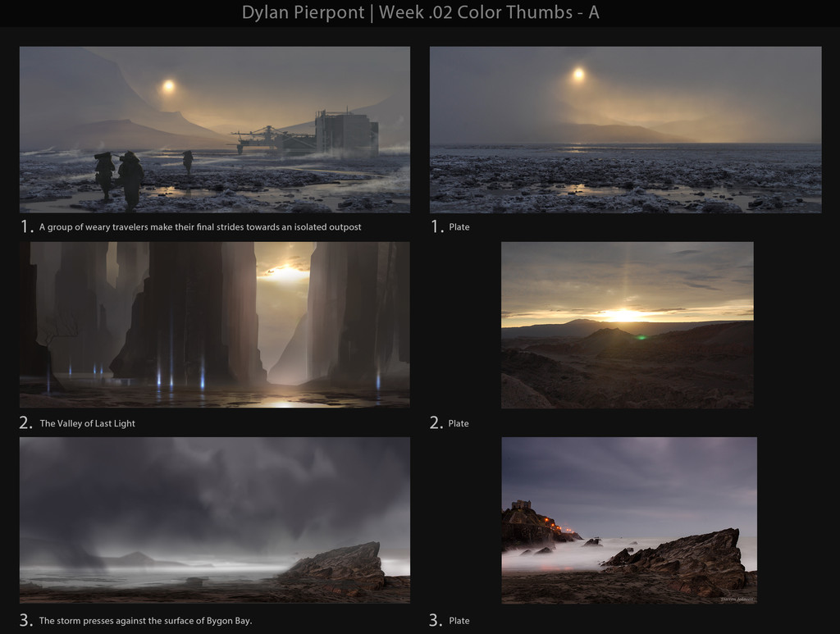Click the "Plate" label numbered 2
This screenshot has width=840, height=634.
(459, 423)
